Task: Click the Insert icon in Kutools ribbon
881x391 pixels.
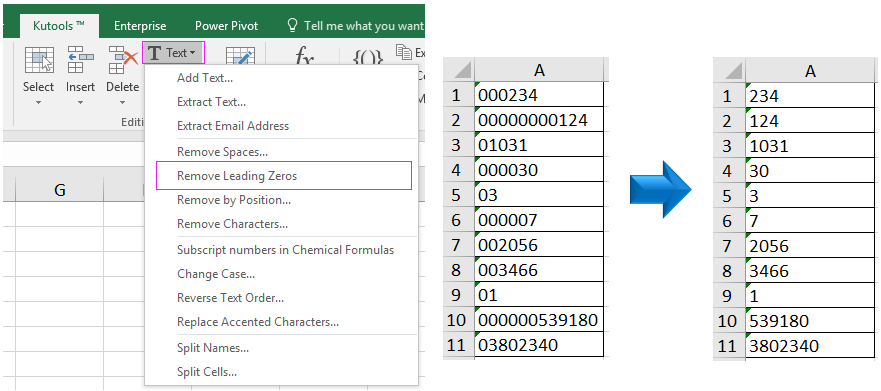Action: [80, 60]
